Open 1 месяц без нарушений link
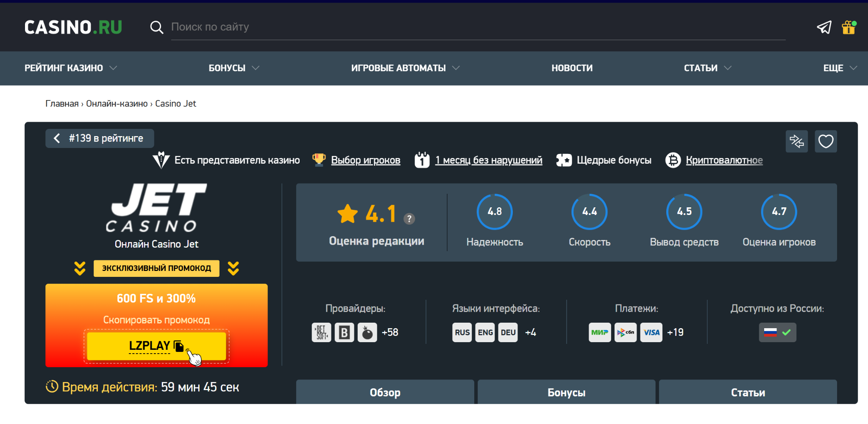Viewport: 868px width, 424px height. pos(489,160)
